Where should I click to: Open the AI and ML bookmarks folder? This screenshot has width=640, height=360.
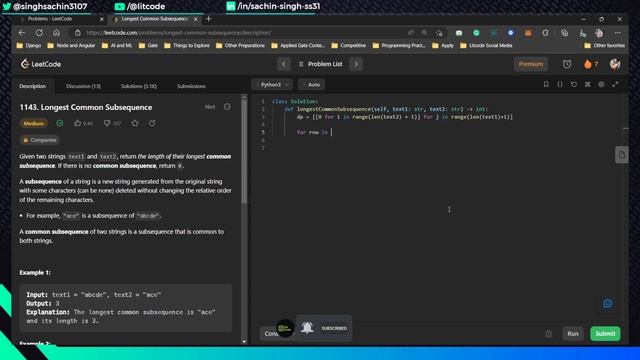(x=117, y=45)
